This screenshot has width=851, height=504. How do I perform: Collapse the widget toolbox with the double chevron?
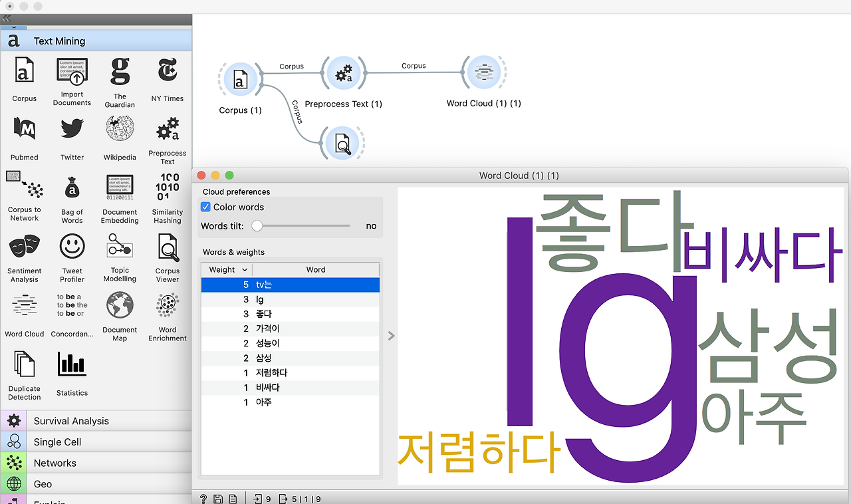pyautogui.click(x=7, y=19)
